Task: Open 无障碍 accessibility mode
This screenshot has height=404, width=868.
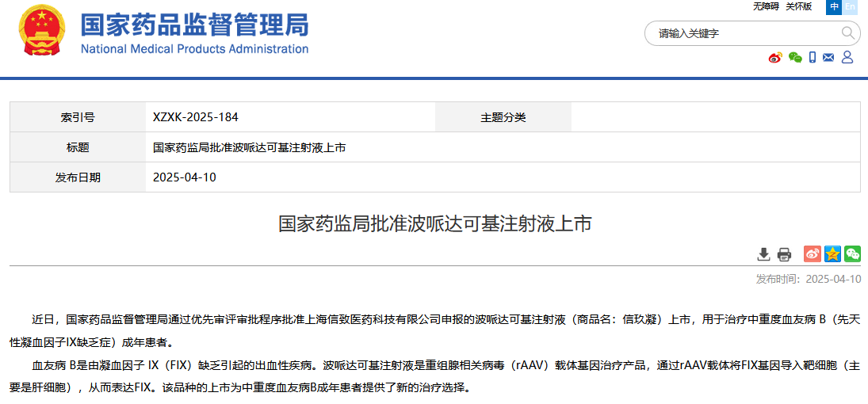Action: click(x=766, y=6)
